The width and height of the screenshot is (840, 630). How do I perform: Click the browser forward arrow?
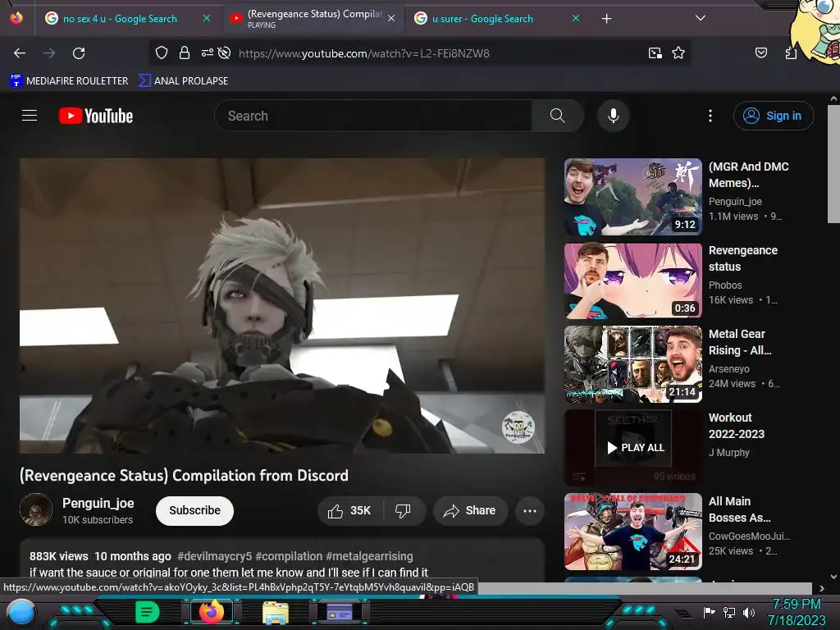pos(49,53)
